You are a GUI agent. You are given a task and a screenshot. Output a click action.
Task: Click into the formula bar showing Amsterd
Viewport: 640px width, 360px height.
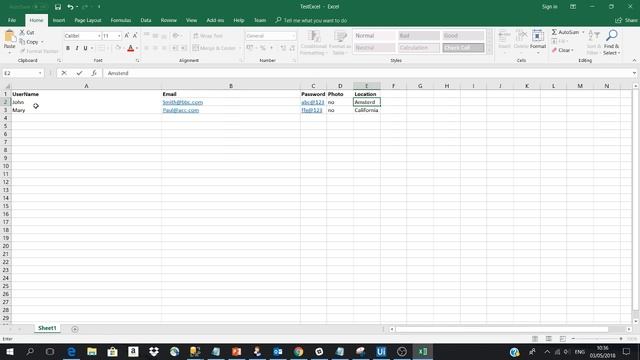(x=367, y=73)
